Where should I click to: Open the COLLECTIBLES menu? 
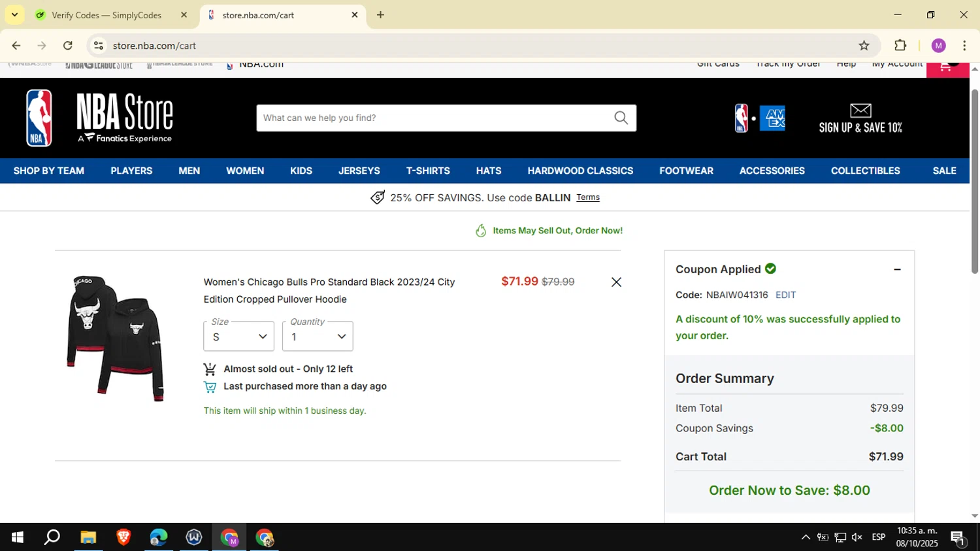(866, 171)
